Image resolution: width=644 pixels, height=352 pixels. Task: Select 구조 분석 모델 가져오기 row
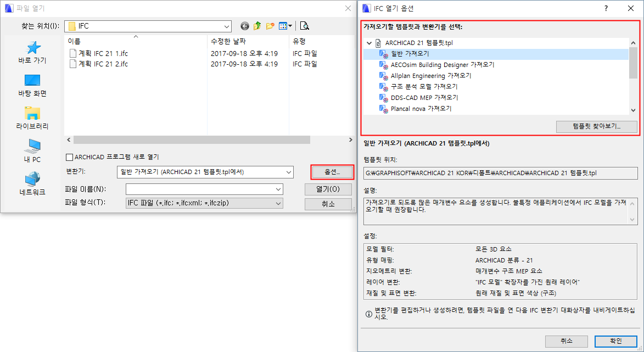tap(496, 87)
